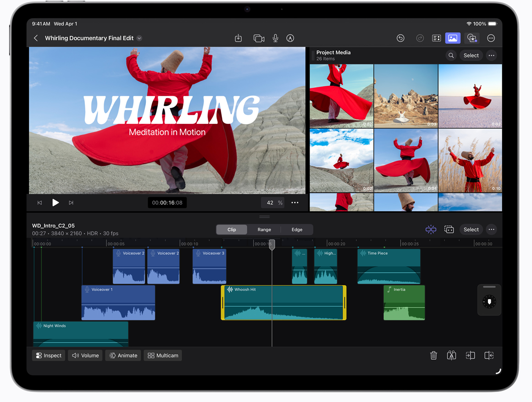
Task: Search Project Media with the magnifier icon
Action: [451, 56]
